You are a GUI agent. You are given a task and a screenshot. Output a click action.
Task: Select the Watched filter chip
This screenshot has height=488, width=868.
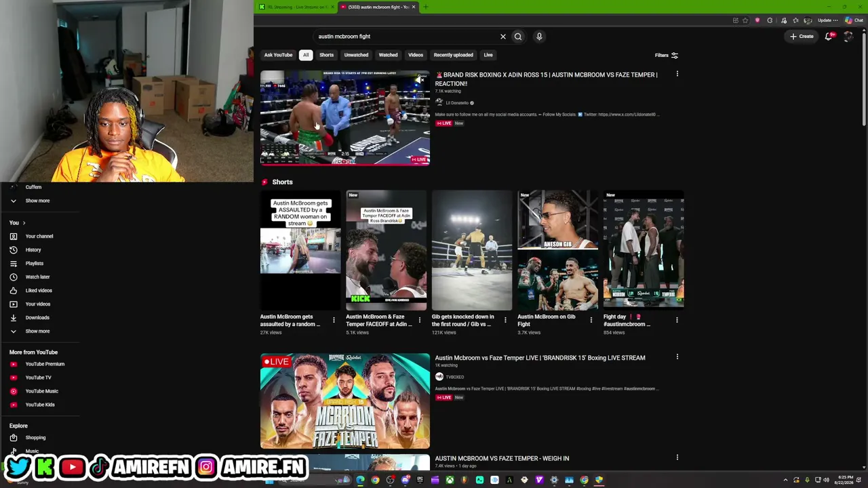point(388,55)
